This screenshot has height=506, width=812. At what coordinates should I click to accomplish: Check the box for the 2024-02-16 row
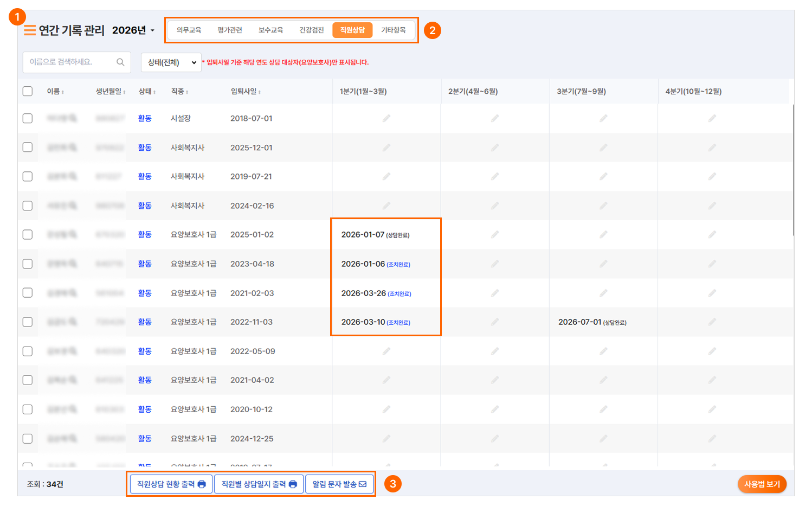pyautogui.click(x=28, y=206)
